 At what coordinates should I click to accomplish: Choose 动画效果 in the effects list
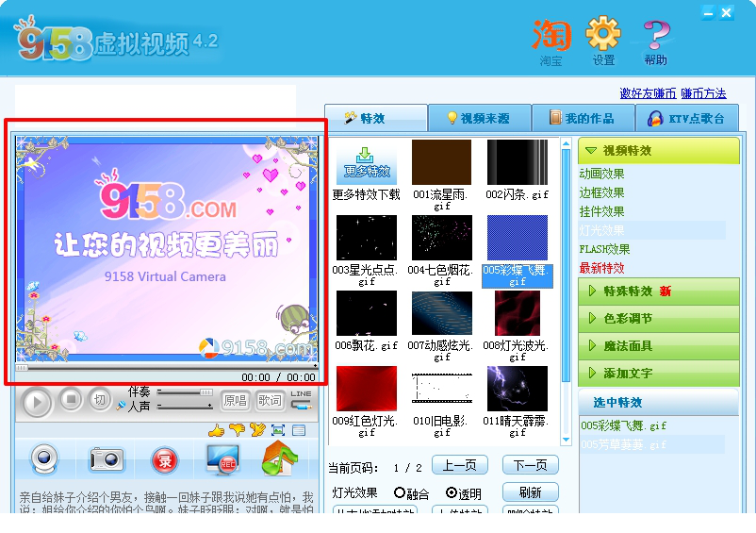[x=601, y=174]
